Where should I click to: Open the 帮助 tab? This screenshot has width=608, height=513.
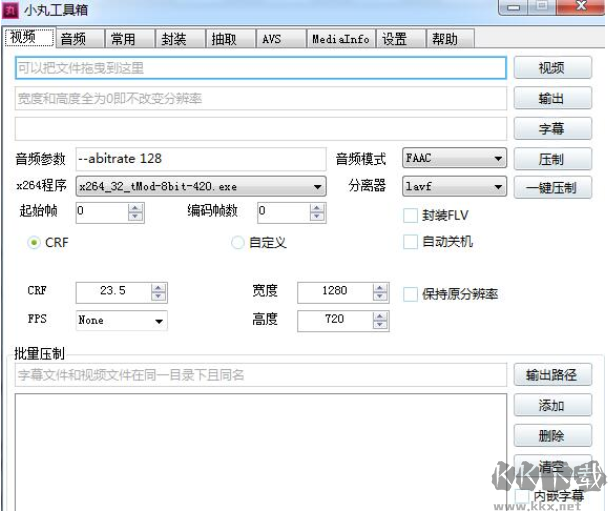451,39
